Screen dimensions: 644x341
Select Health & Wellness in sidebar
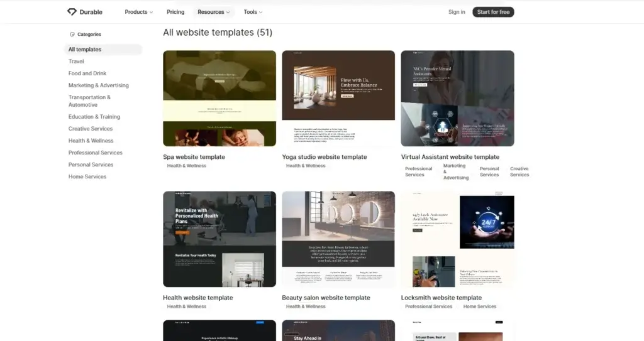91,140
